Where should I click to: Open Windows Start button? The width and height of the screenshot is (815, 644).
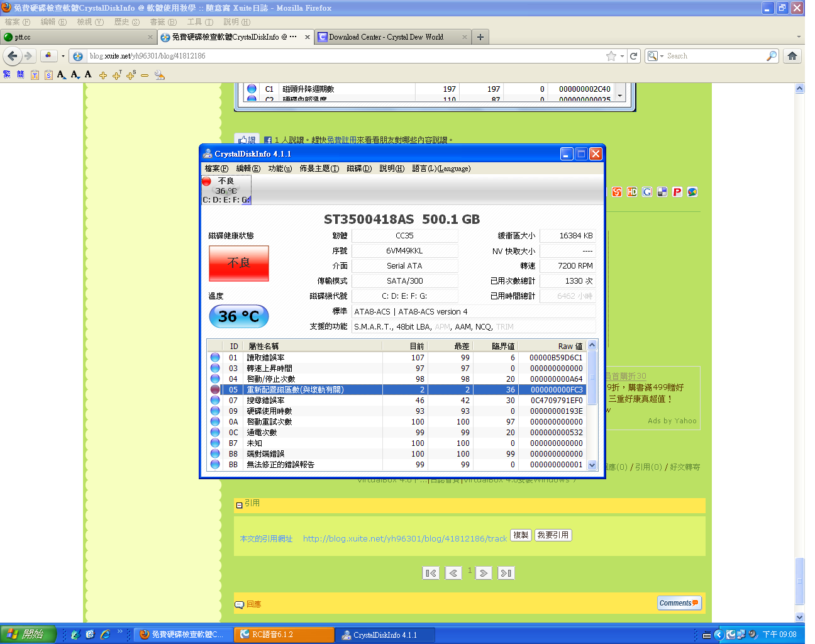tap(28, 635)
